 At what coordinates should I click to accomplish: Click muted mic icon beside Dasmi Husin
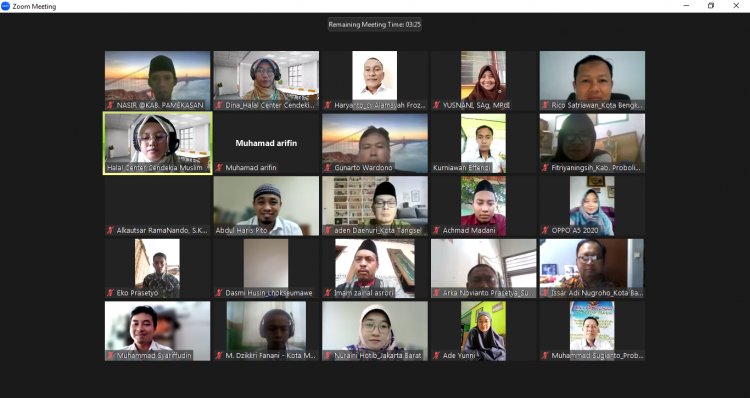(x=219, y=293)
